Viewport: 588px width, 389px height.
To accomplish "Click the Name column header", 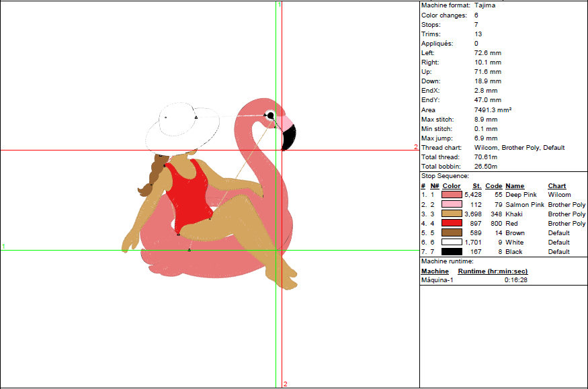I will coord(515,186).
